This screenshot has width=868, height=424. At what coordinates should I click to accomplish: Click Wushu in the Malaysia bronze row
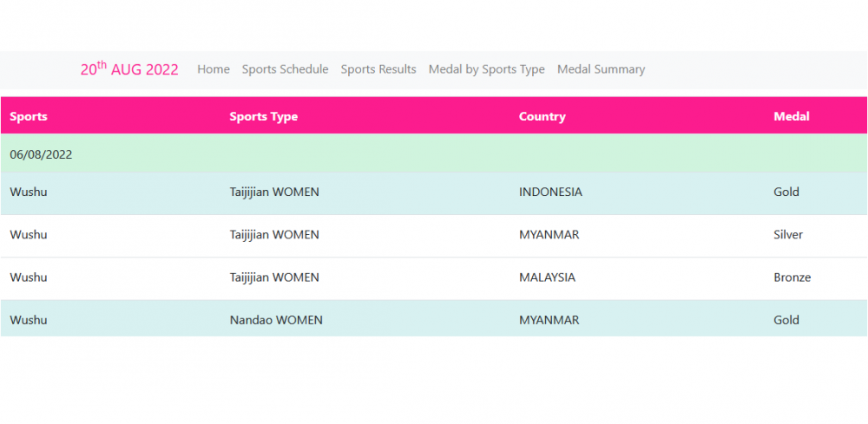point(29,277)
